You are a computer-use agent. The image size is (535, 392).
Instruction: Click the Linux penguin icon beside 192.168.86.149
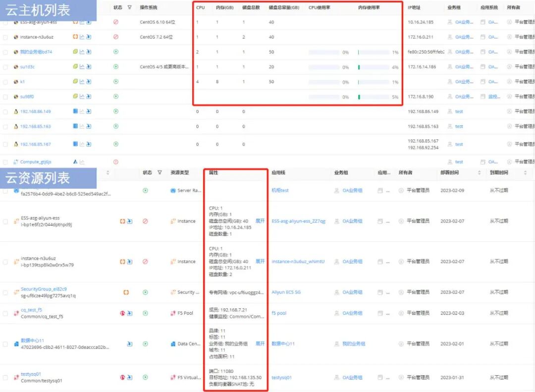pos(16,112)
